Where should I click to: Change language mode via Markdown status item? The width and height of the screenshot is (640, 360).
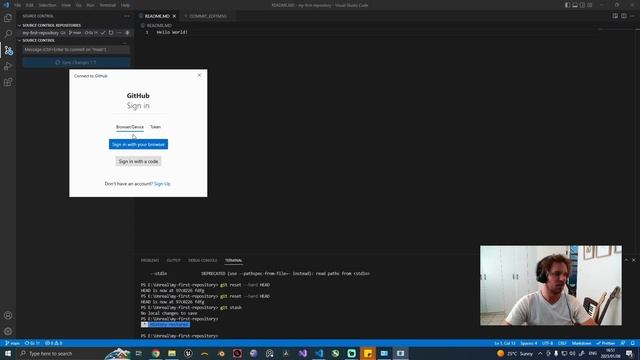581,343
